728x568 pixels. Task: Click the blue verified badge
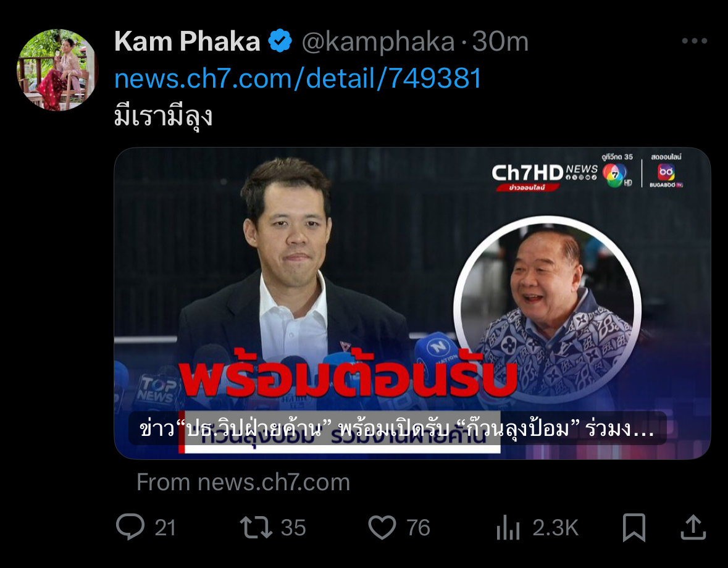280,41
